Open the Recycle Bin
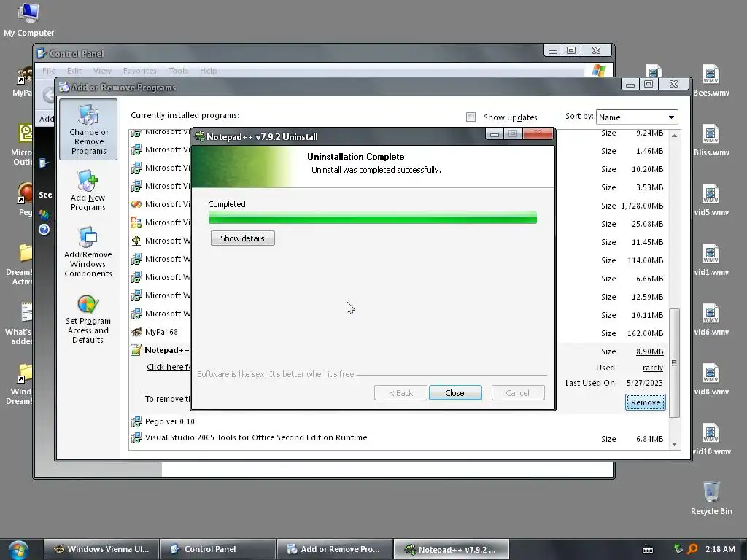747x560 pixels. pos(711,497)
